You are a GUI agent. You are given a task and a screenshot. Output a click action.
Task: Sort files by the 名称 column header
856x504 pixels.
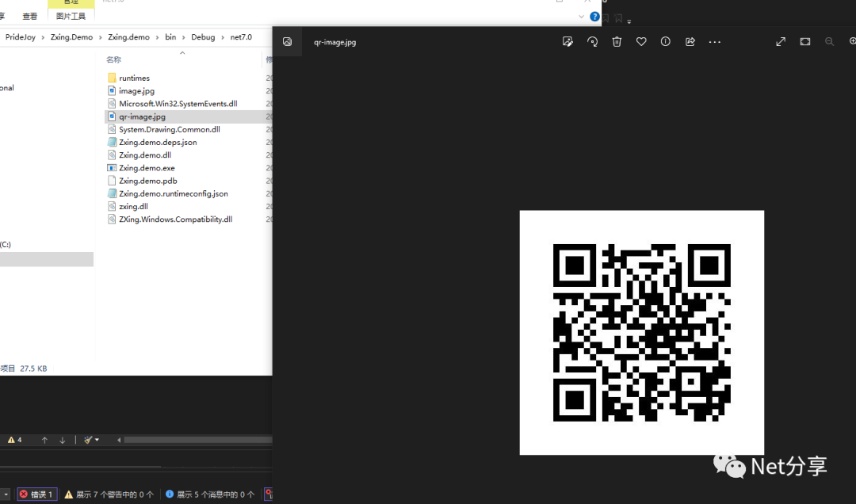(113, 59)
